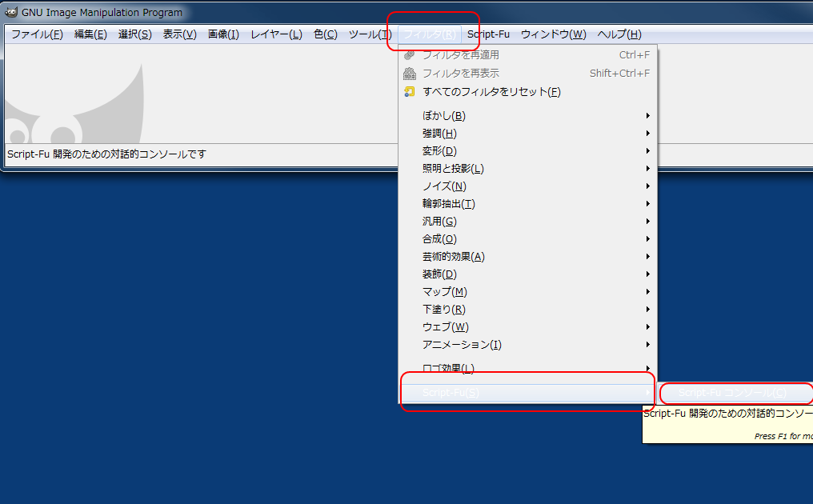Expand the 強調(H) submenu arrow
Screen dimensions: 813x504
point(647,134)
